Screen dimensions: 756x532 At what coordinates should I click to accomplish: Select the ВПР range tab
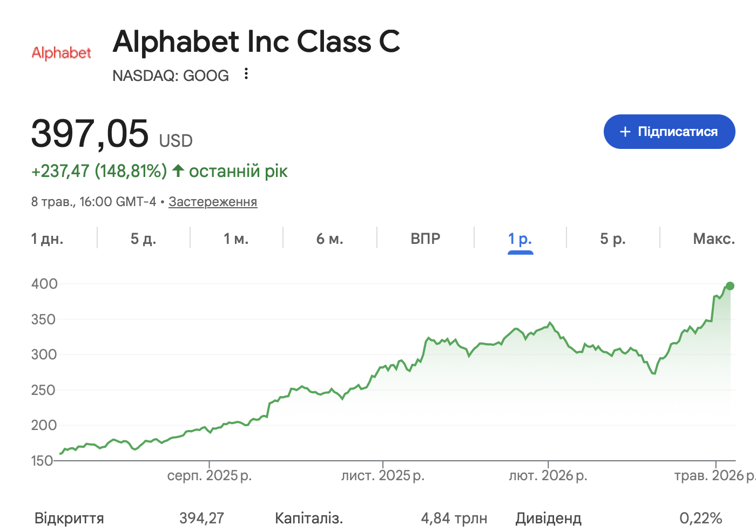pos(426,238)
